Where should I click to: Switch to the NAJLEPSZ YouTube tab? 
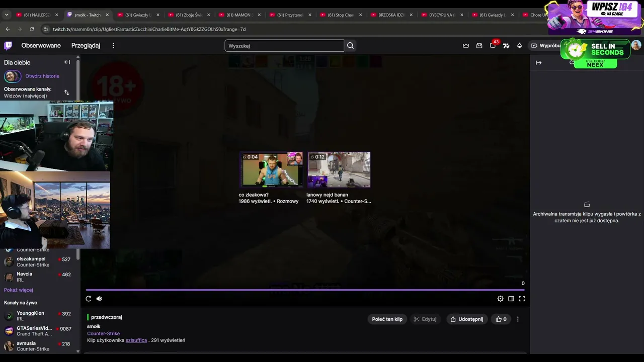coord(37,15)
